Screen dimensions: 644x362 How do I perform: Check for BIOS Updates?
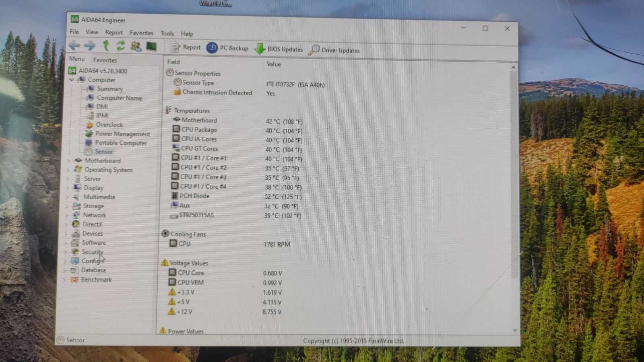[279, 49]
